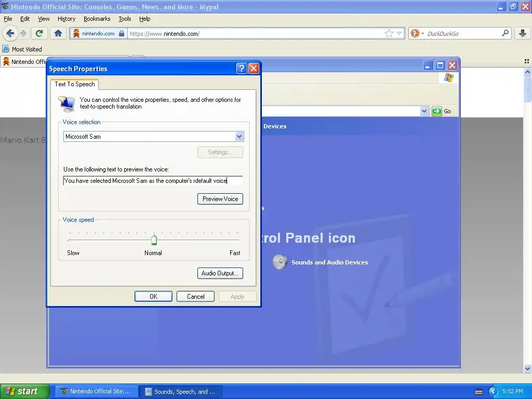The height and width of the screenshot is (399, 532).
Task: Minimize the Control Panel window
Action: coord(428,65)
